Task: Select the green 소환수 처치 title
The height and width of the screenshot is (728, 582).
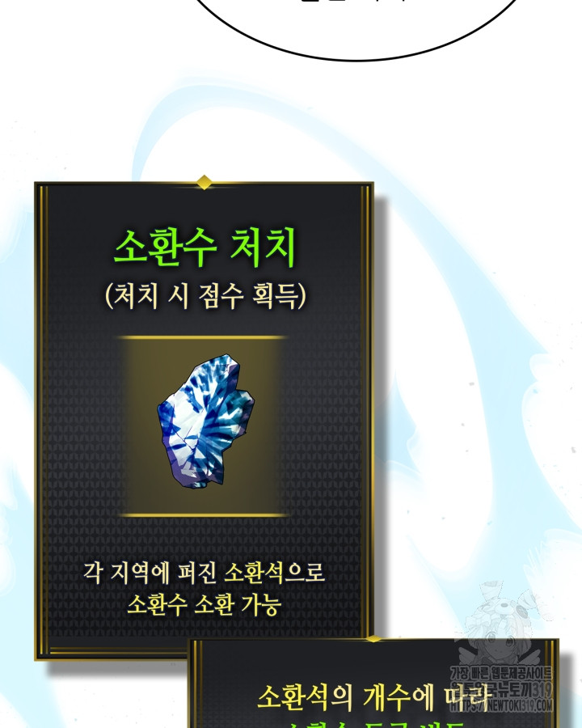Action: pyautogui.click(x=205, y=247)
